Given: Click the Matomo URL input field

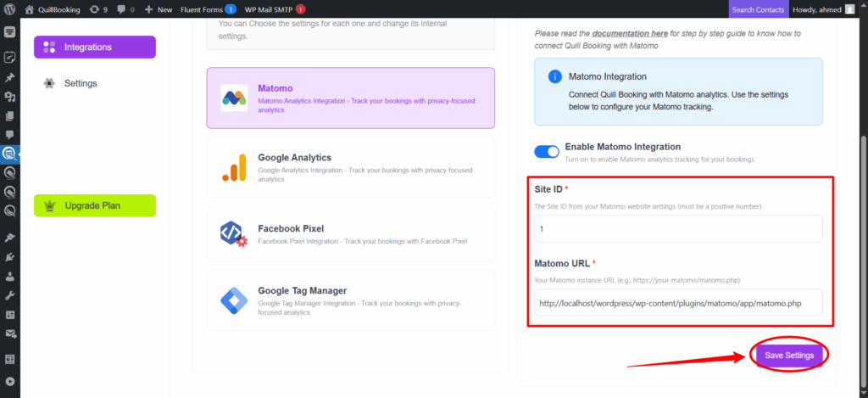Looking at the screenshot, I should (x=678, y=303).
